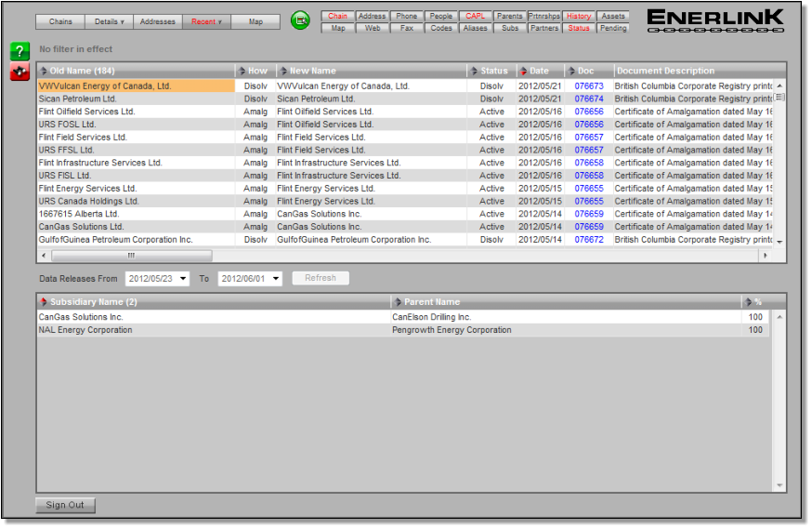Select the Sican Petroleum Ltd. old name cell
Viewport: 812px width, 529px height.
(137, 99)
